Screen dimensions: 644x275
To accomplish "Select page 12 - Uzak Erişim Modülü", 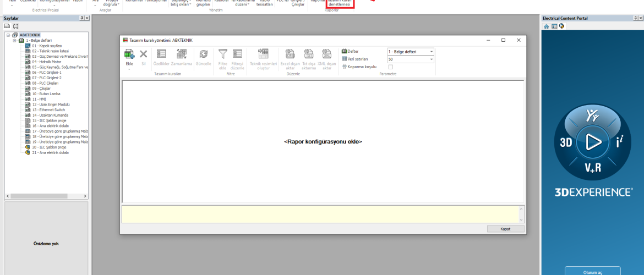I will (x=51, y=105).
